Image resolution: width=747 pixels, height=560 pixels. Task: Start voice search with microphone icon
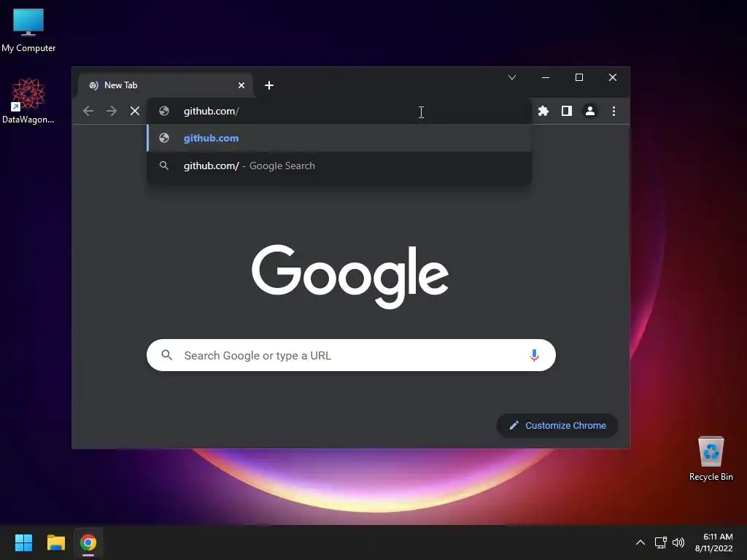coord(534,355)
